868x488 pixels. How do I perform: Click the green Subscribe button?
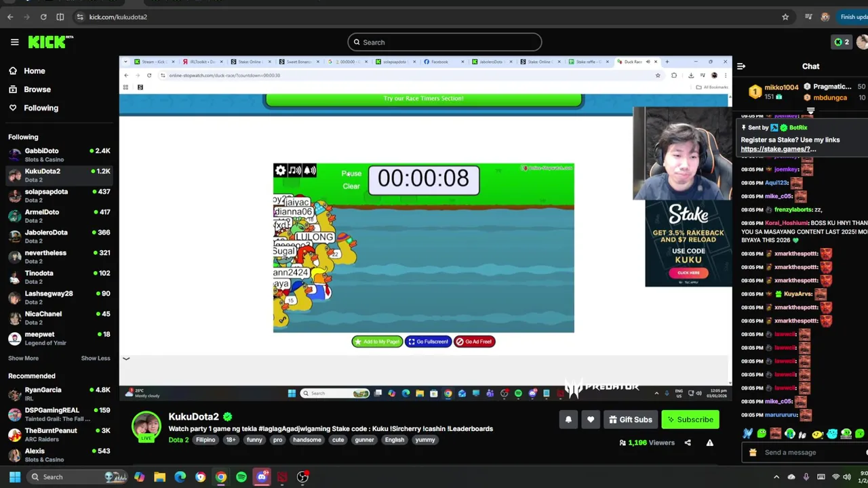[x=690, y=420]
